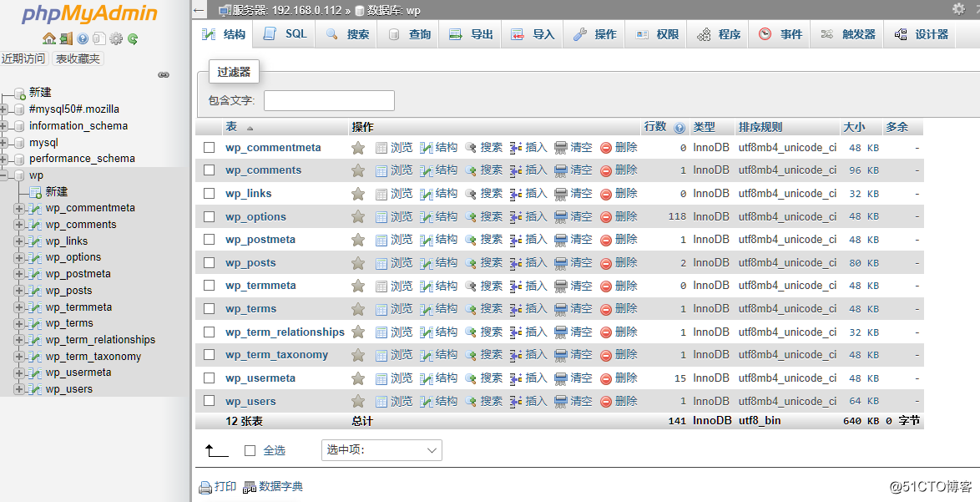Viewport: 980px width, 502px height.
Task: Check the wp_postmeta row checkbox
Action: [210, 240]
